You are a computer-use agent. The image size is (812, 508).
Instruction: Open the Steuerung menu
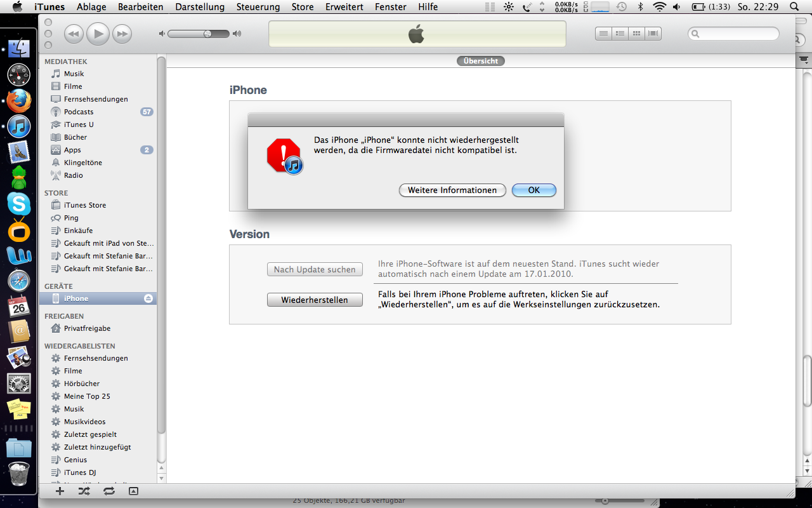pyautogui.click(x=258, y=7)
